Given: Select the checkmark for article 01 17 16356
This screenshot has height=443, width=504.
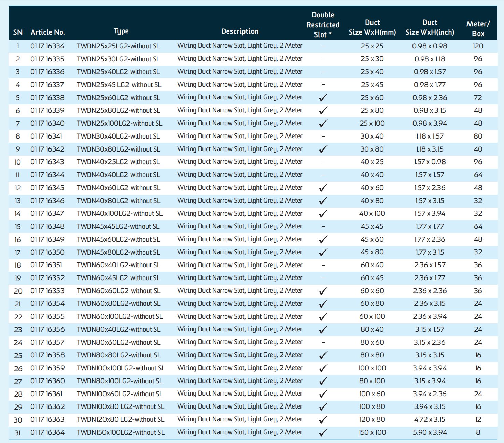Looking at the screenshot, I should point(323,330).
